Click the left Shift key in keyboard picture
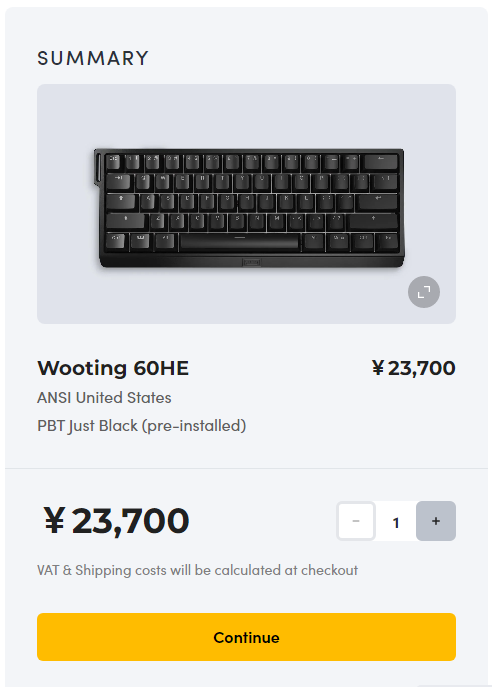492x687 pixels. 126,221
